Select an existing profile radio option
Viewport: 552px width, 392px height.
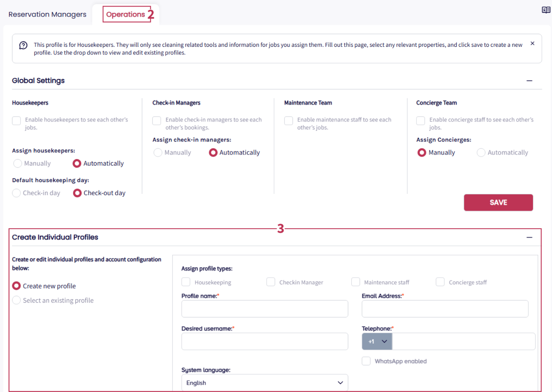17,300
